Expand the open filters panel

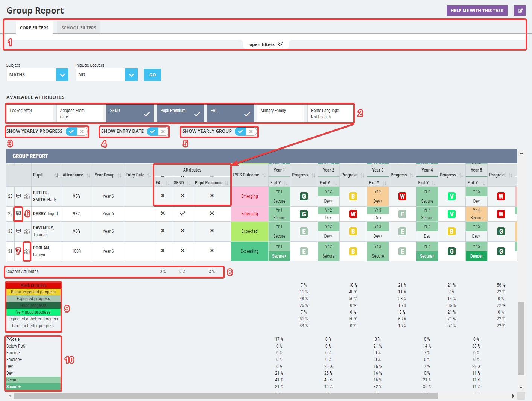(266, 44)
